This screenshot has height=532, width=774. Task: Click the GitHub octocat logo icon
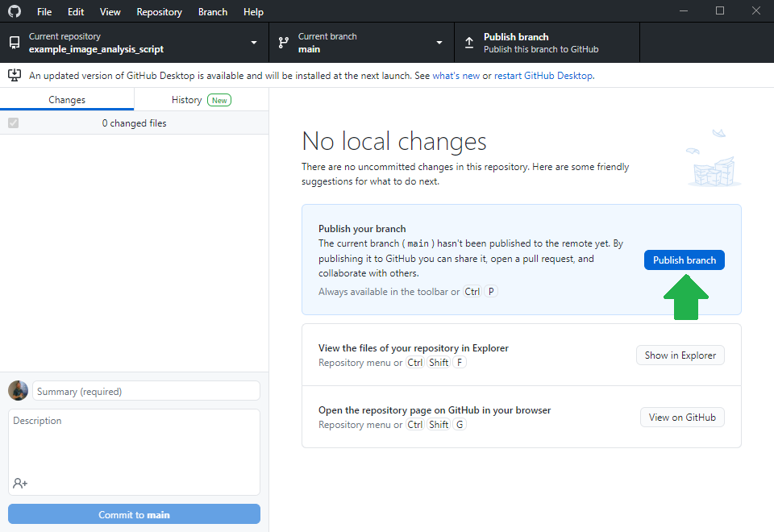coord(15,12)
